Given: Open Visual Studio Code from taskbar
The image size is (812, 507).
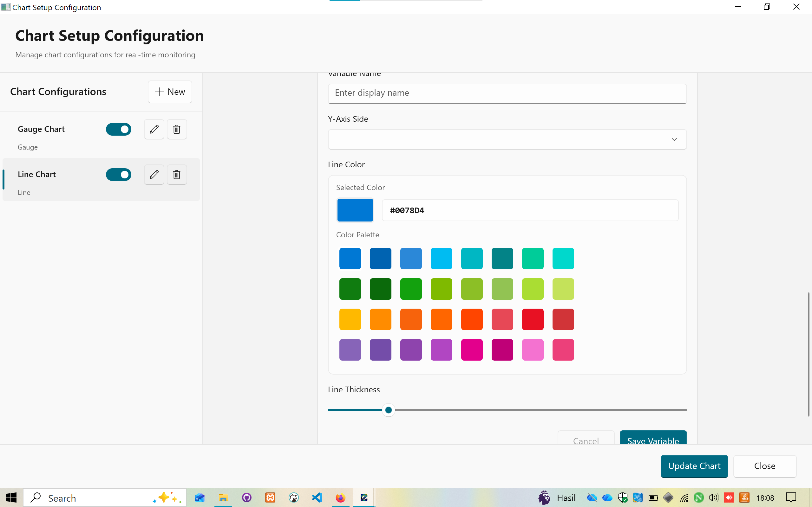Looking at the screenshot, I should click(317, 497).
